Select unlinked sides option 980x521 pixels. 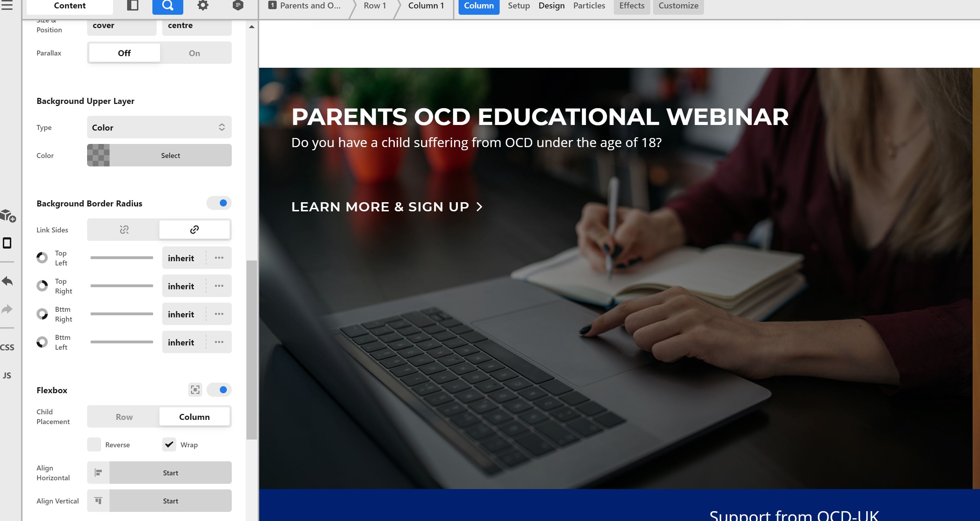124,230
